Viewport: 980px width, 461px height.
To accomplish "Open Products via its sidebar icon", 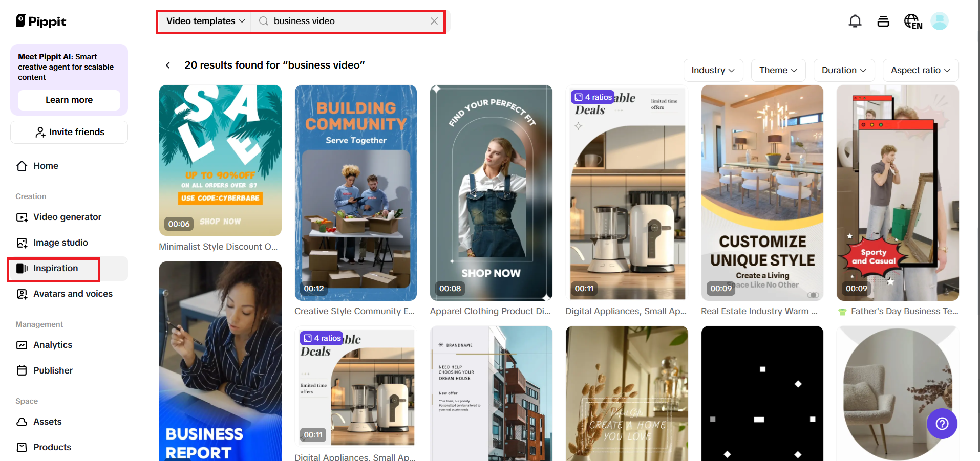I will pos(22,447).
